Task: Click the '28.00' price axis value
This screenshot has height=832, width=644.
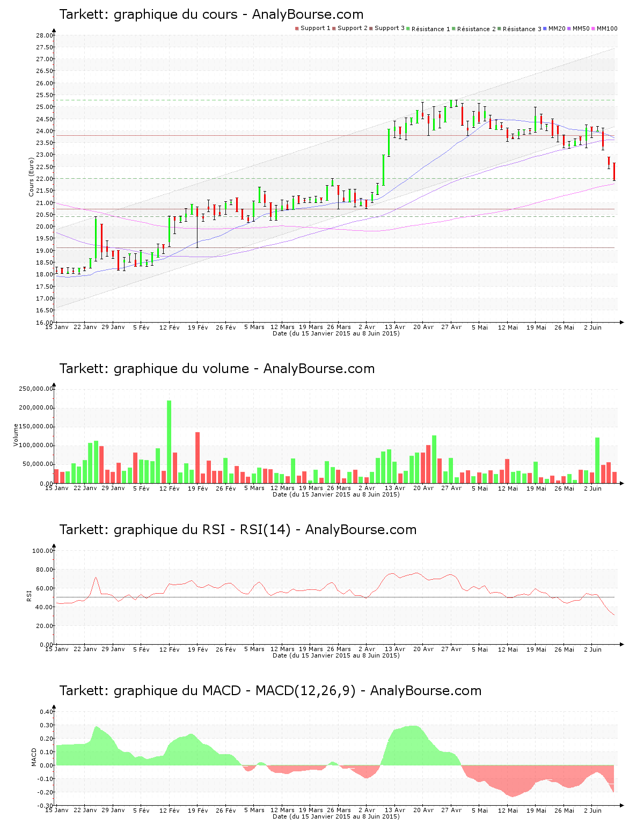Action: (x=45, y=35)
